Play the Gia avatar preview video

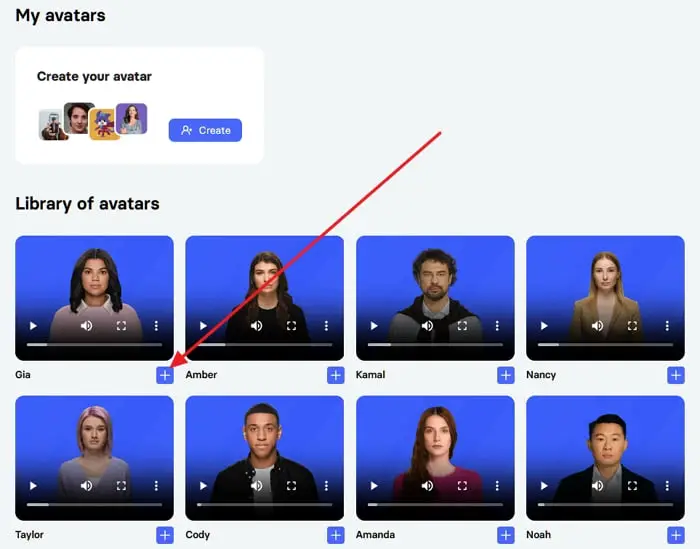(33, 326)
